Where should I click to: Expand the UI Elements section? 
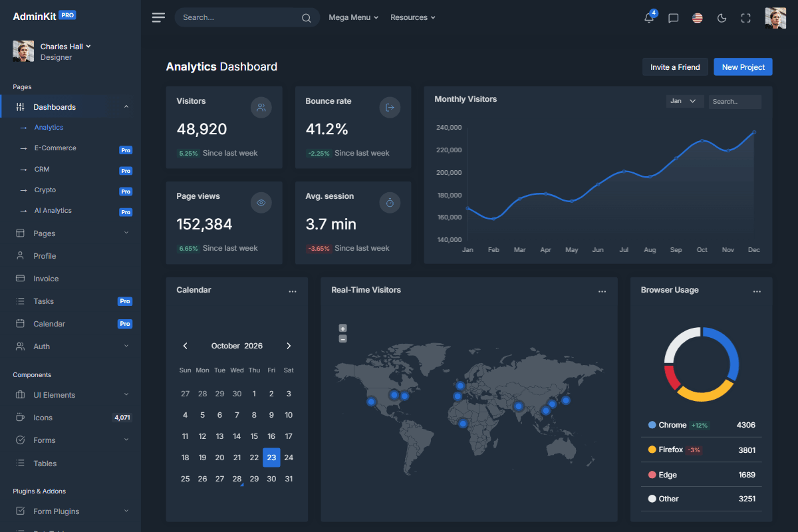tap(126, 394)
